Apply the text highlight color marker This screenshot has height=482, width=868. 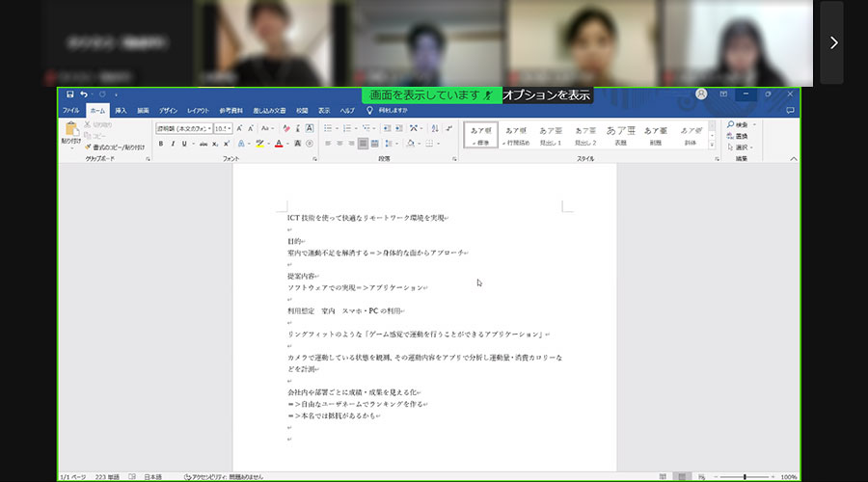[259, 144]
